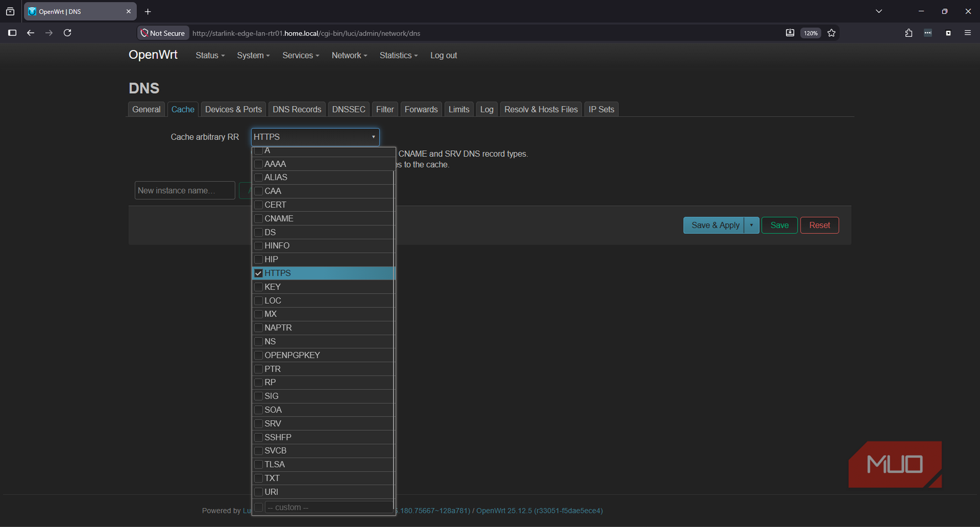
Task: Switch to the Limits tab
Action: (459, 109)
